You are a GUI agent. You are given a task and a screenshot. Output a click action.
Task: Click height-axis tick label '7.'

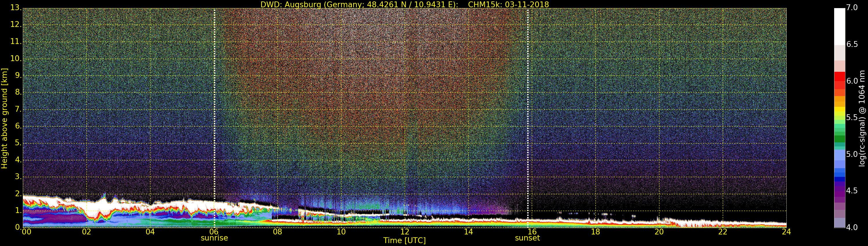18,109
